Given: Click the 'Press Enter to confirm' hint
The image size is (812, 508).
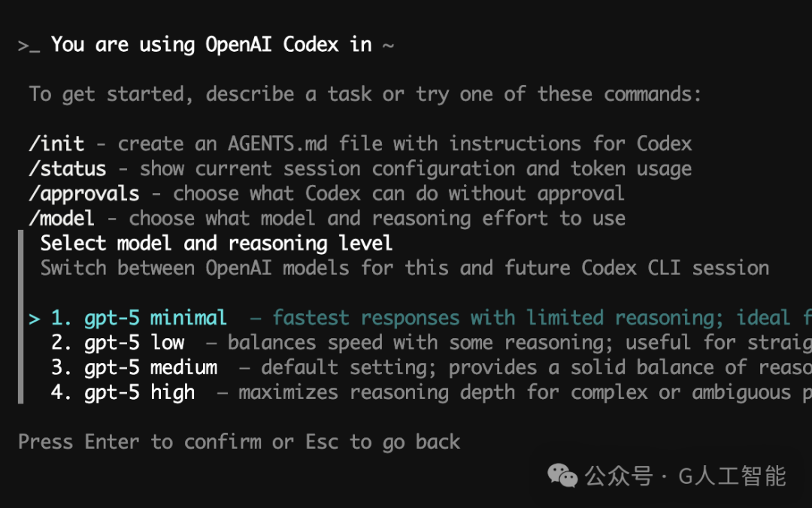Looking at the screenshot, I should pos(140,442).
